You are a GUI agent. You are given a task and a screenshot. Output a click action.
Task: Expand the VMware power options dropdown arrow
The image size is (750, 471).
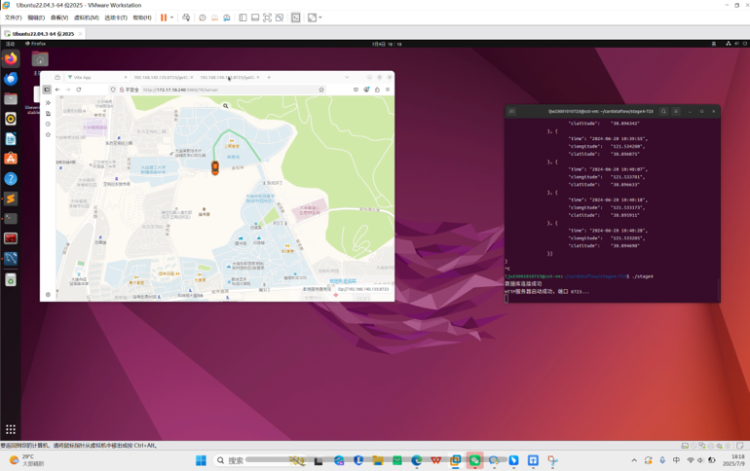click(x=173, y=17)
